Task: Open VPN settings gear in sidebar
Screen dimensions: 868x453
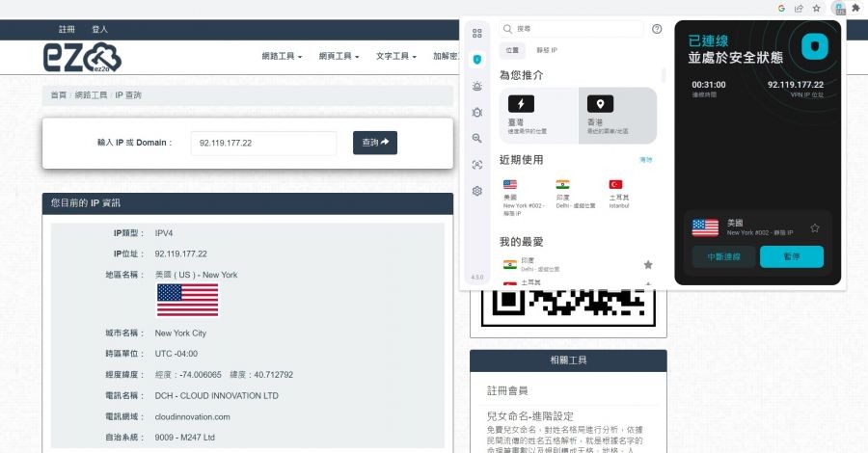Action: coord(476,191)
